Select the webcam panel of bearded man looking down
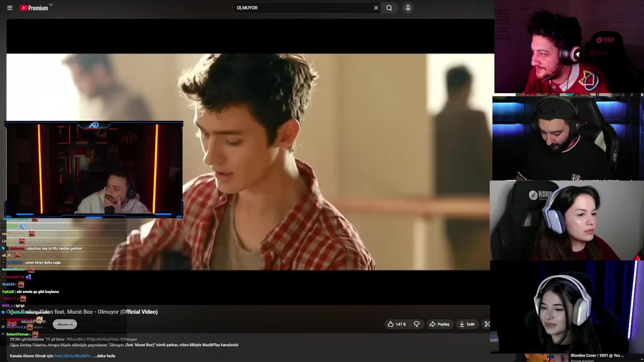 tap(568, 138)
